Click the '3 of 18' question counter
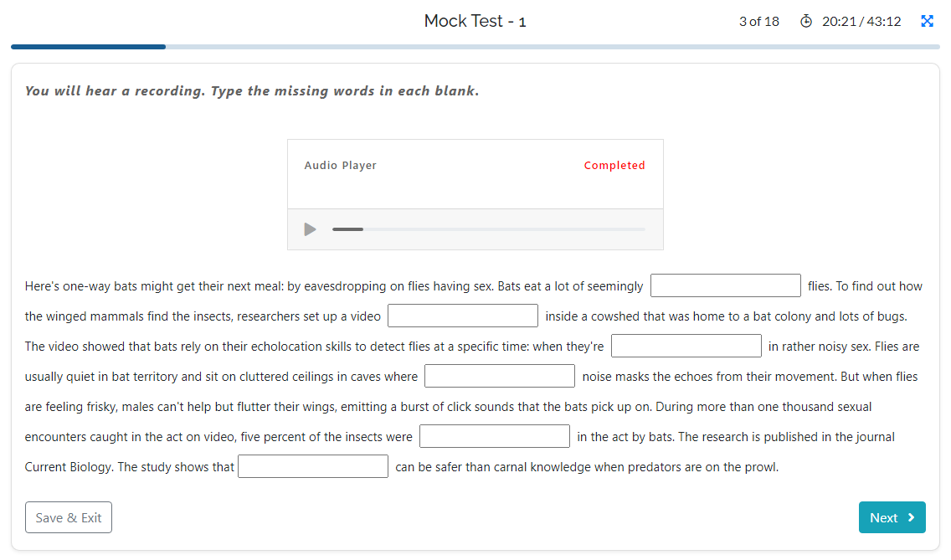Viewport: 951px width, 560px height. [758, 21]
